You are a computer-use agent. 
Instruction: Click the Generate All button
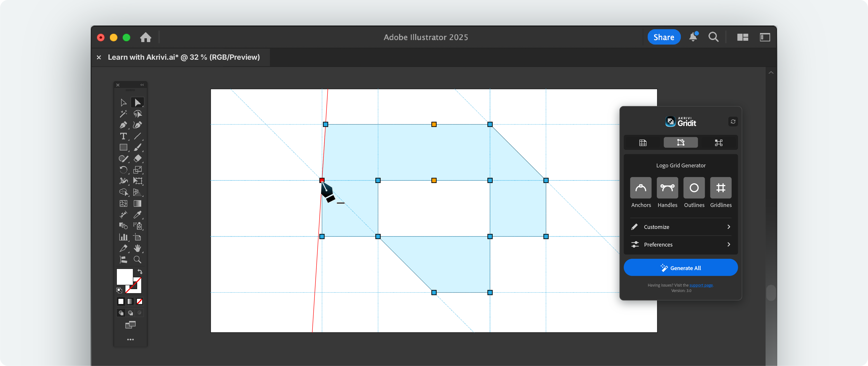point(681,268)
